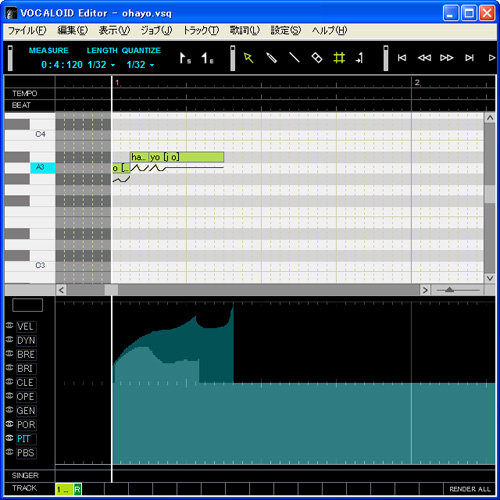Jump to song beginning
500x500 pixels.
coord(402,58)
